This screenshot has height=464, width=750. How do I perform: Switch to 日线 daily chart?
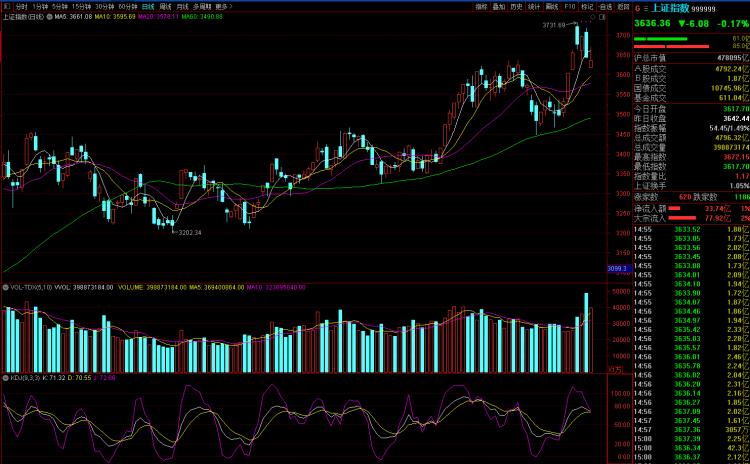pos(148,7)
